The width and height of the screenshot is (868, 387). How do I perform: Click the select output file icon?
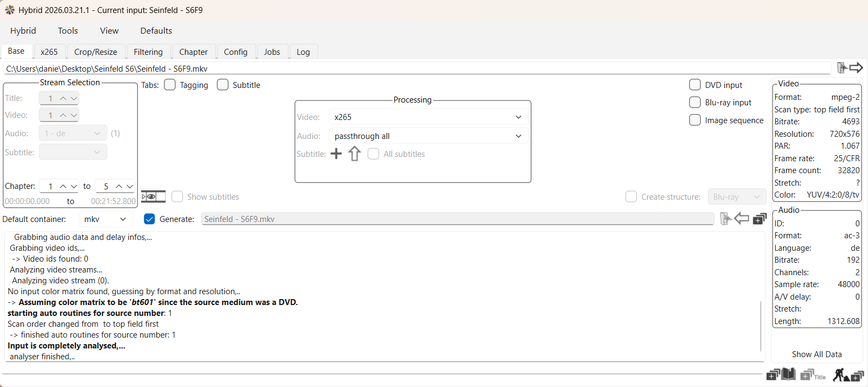point(725,219)
